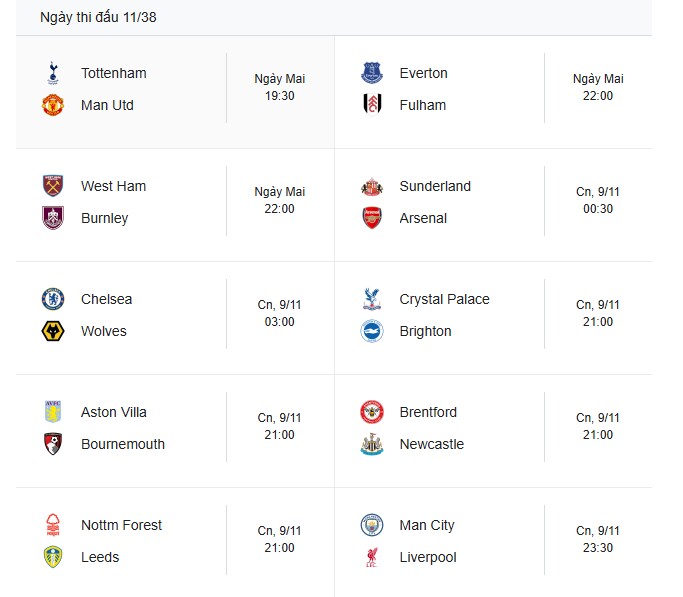Click the Man City match time 23:30

[598, 548]
